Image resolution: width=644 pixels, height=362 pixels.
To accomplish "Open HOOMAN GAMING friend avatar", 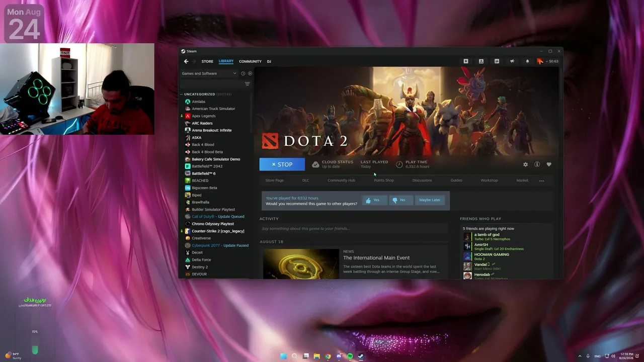I will tap(467, 256).
